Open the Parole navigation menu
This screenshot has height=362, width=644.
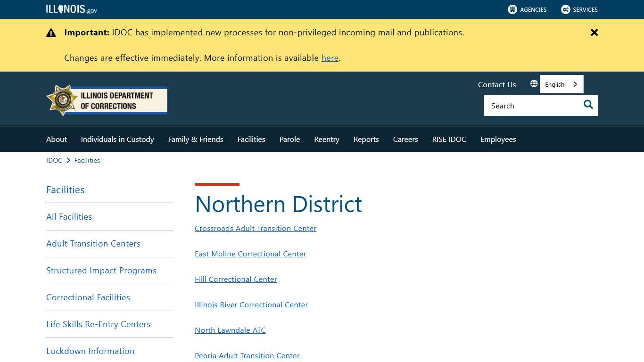click(289, 139)
